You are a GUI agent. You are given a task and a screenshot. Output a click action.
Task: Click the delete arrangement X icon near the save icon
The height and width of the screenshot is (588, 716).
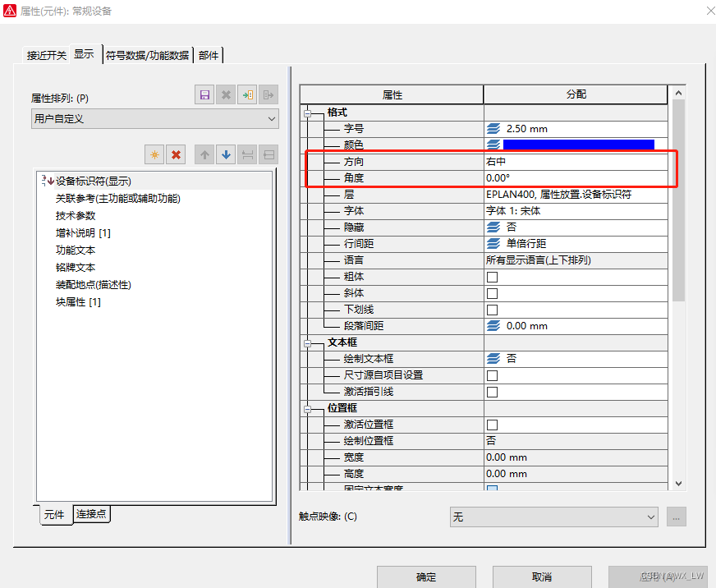(x=226, y=95)
